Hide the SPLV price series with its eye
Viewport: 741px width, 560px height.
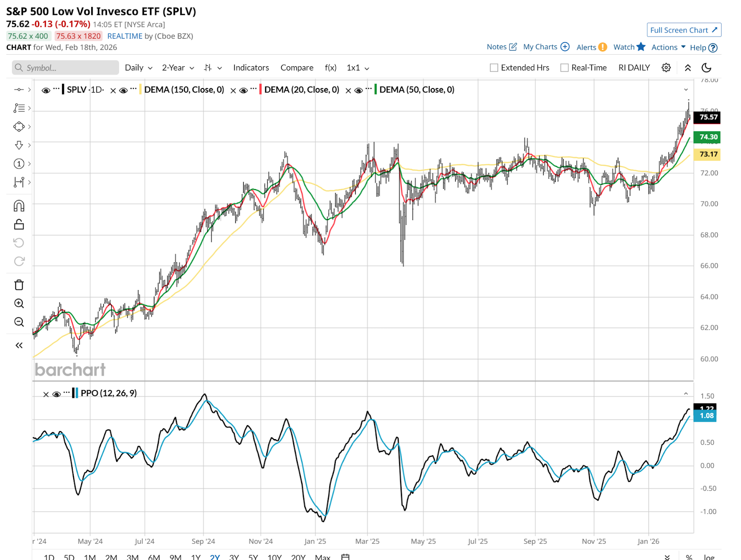[46, 90]
